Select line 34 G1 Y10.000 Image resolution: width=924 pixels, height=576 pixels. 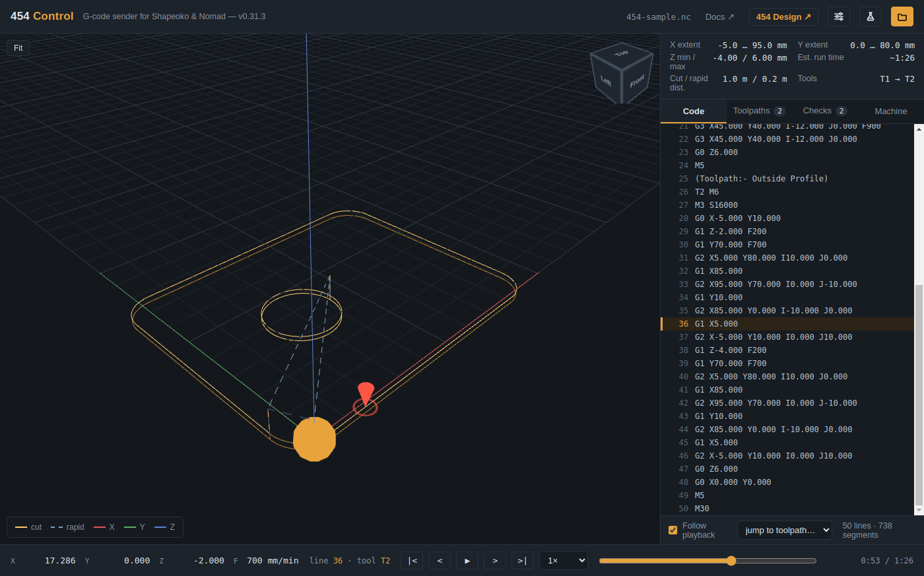(787, 298)
